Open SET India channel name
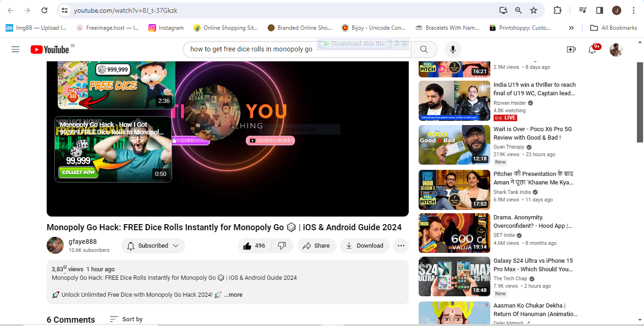Viewport: 644px width, 326px height. (504, 235)
